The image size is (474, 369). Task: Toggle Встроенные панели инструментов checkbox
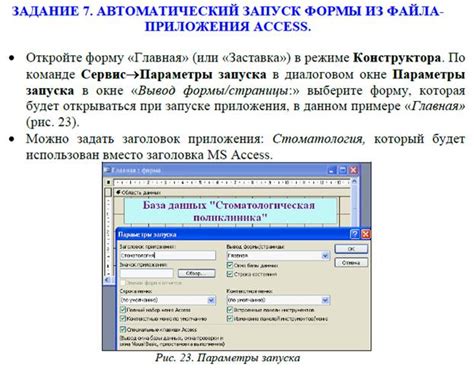[x=230, y=310]
